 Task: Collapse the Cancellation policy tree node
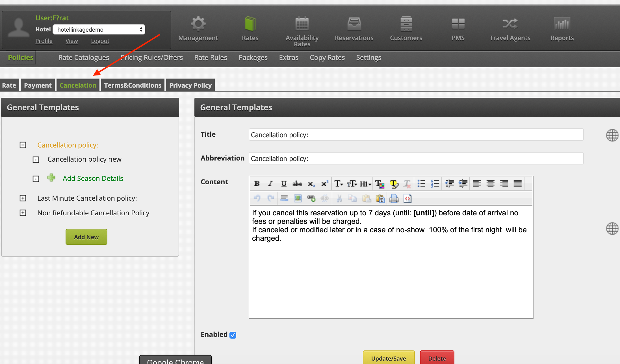tap(23, 145)
